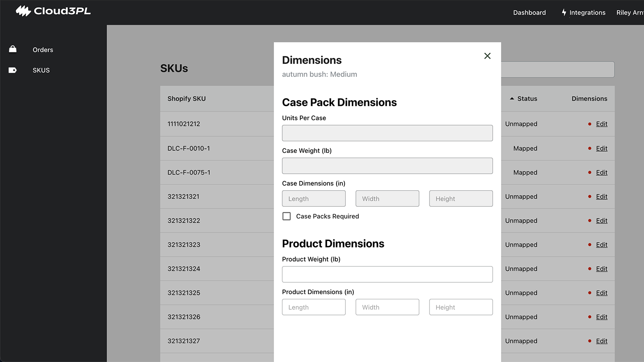Click the Product Weight input field
644x362 pixels.
pyautogui.click(x=387, y=274)
